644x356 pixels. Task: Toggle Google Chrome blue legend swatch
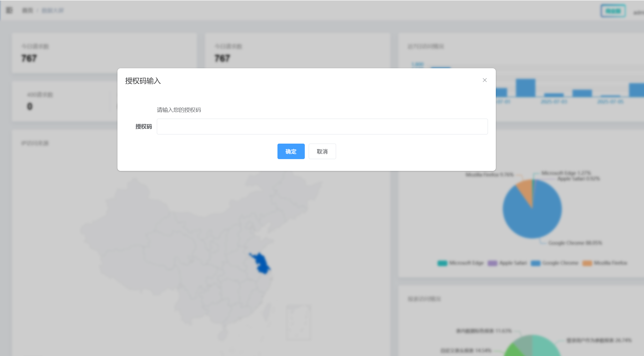535,263
